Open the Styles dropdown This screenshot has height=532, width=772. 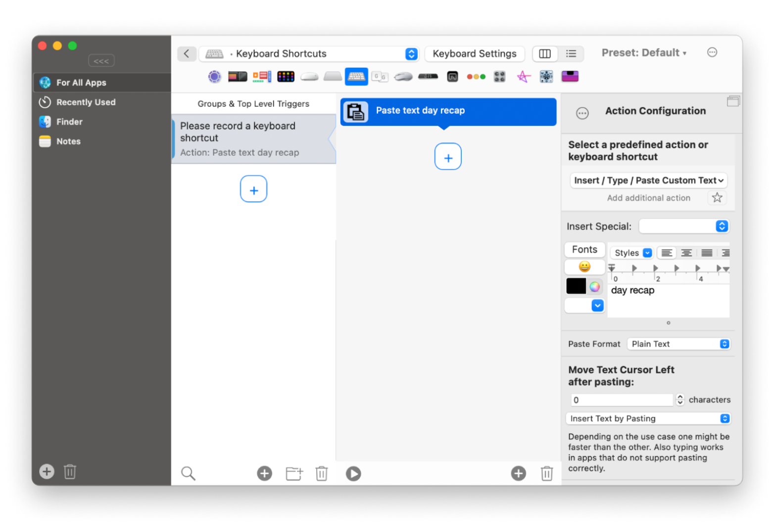click(x=632, y=253)
